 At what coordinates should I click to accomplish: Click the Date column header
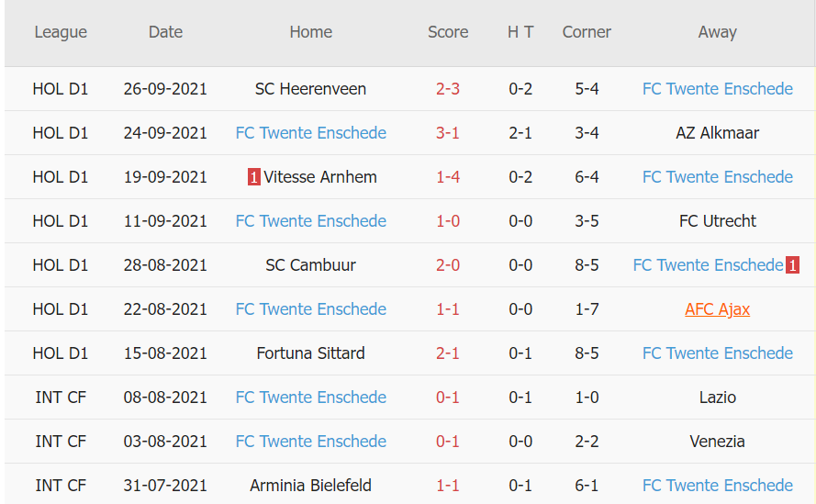pos(165,32)
